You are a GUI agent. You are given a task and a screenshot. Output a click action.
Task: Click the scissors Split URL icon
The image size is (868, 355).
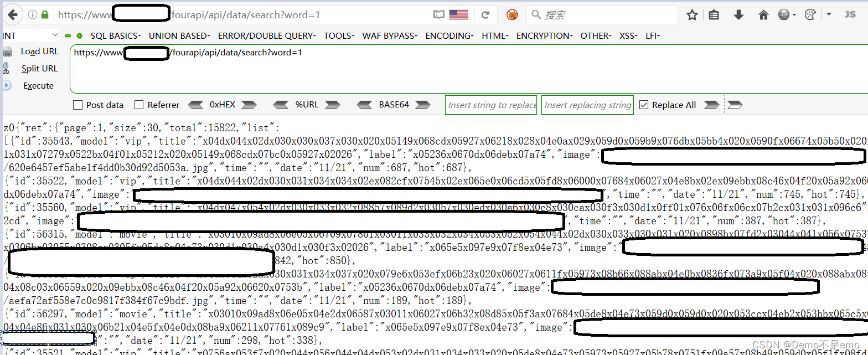point(6,69)
